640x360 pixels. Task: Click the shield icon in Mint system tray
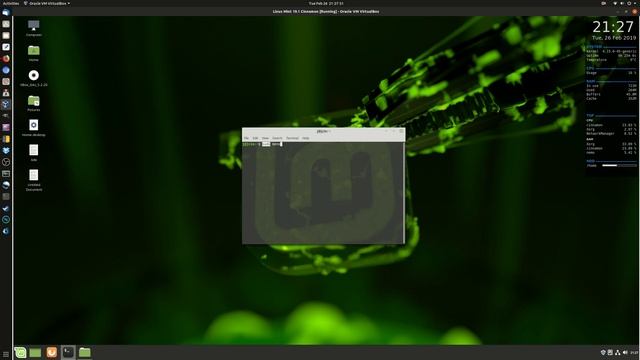pos(603,352)
